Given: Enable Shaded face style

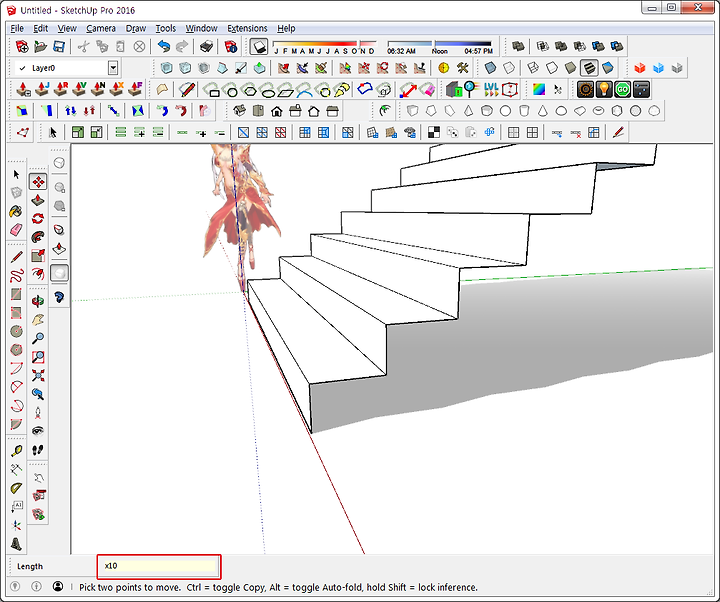Looking at the screenshot, I should 570,68.
